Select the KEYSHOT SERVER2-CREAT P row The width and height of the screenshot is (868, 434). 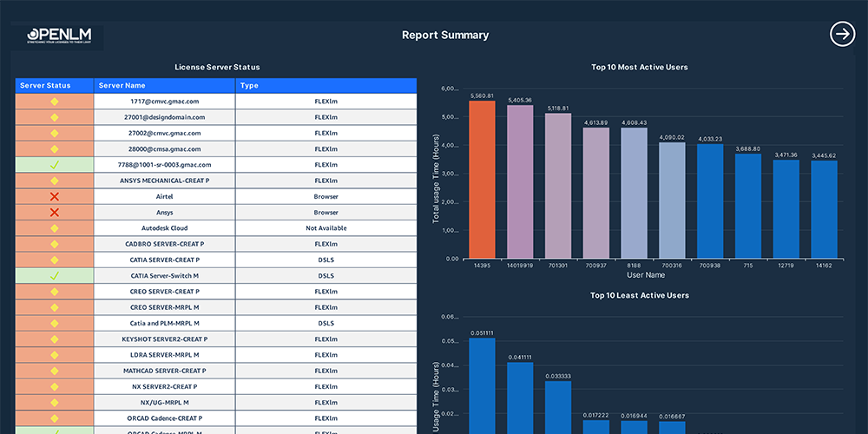tap(216, 339)
